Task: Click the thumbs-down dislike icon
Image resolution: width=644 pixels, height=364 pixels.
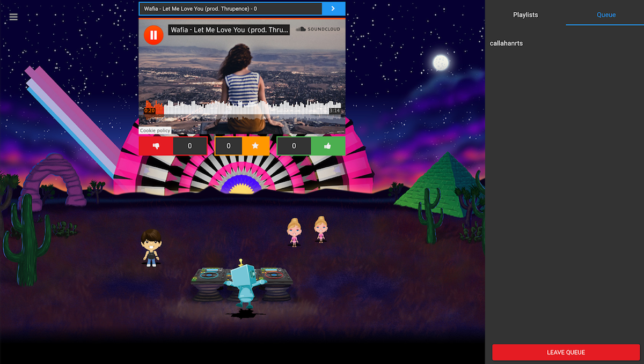Action: pyautogui.click(x=156, y=146)
